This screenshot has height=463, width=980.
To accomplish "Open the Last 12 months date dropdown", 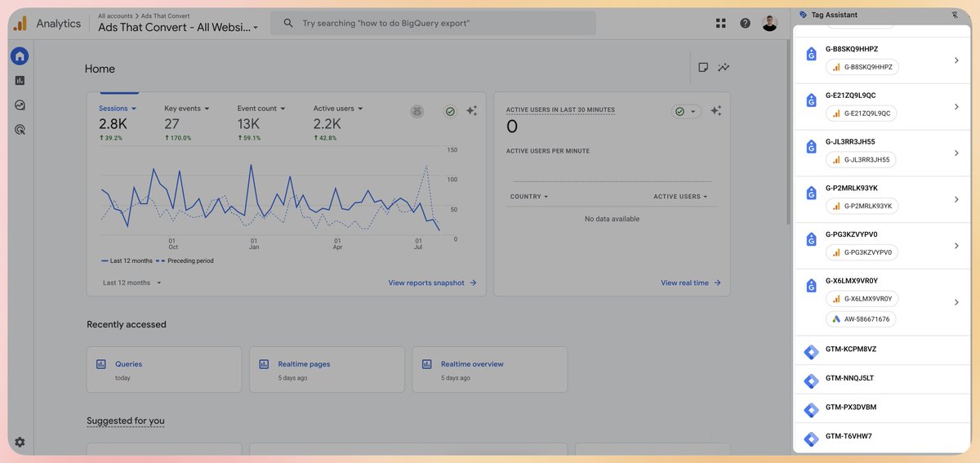I will pyautogui.click(x=132, y=283).
